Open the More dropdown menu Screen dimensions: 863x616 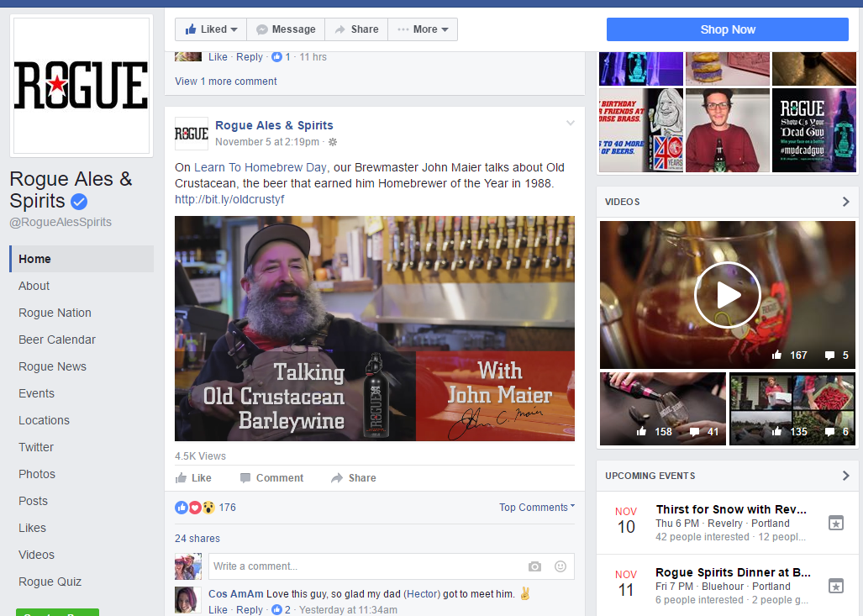(x=423, y=29)
